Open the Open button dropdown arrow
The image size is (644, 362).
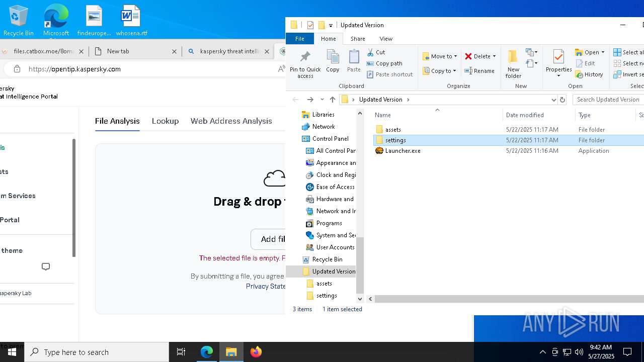pyautogui.click(x=603, y=52)
